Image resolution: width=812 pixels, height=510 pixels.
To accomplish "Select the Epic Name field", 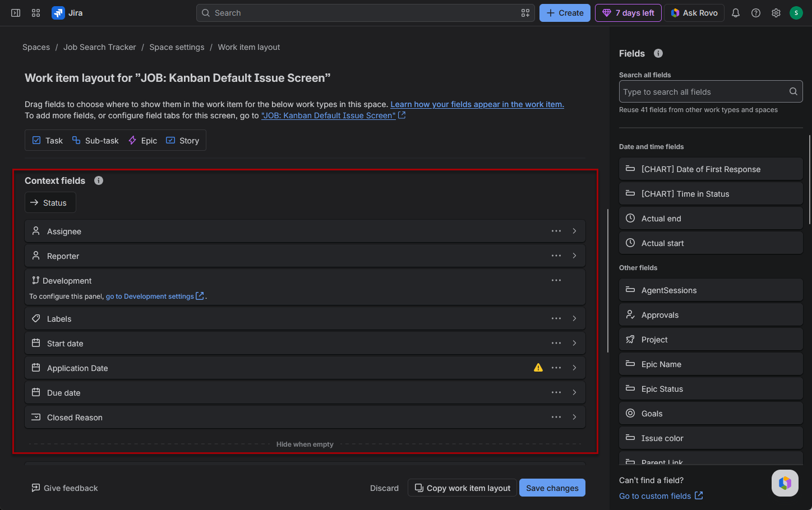I will 710,364.
